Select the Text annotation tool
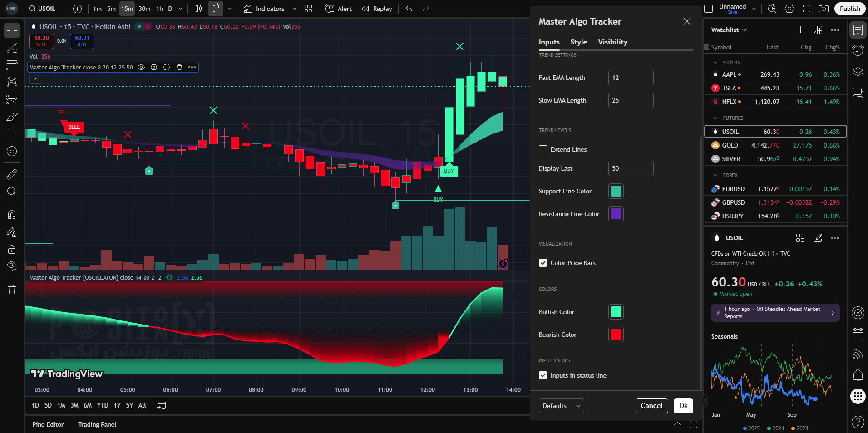The image size is (868, 433). click(12, 134)
